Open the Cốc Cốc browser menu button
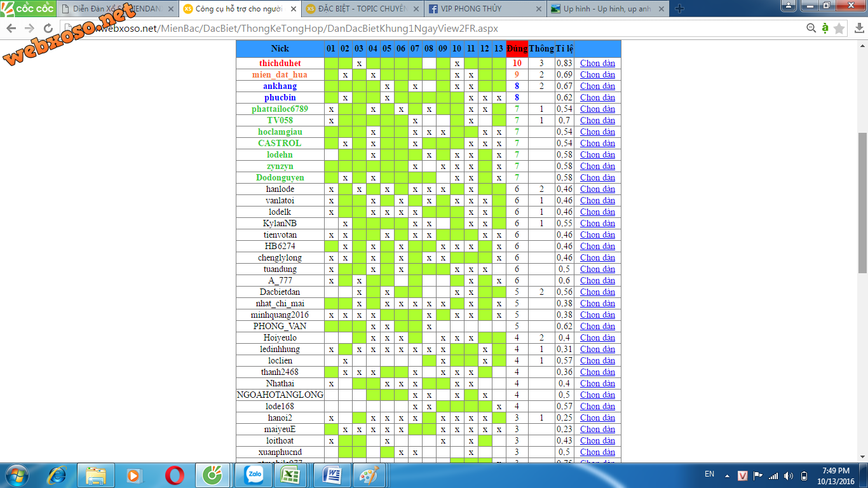868x488 pixels. pos(27,8)
